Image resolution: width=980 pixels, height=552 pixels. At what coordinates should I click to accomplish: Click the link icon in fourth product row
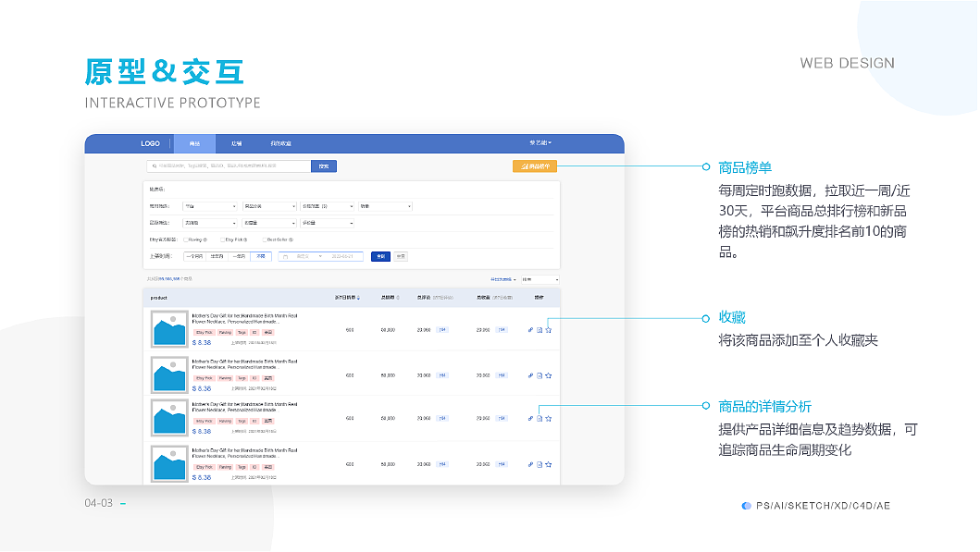pyautogui.click(x=530, y=464)
